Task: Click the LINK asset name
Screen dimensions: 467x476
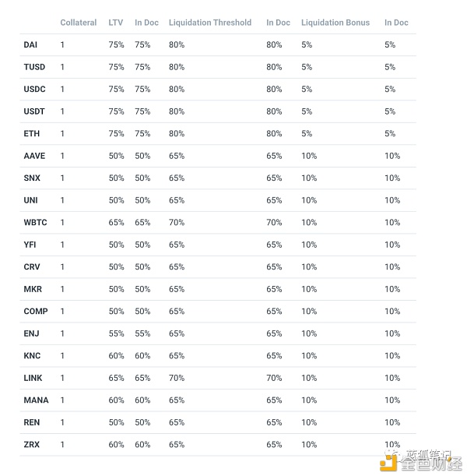Action: pyautogui.click(x=33, y=378)
